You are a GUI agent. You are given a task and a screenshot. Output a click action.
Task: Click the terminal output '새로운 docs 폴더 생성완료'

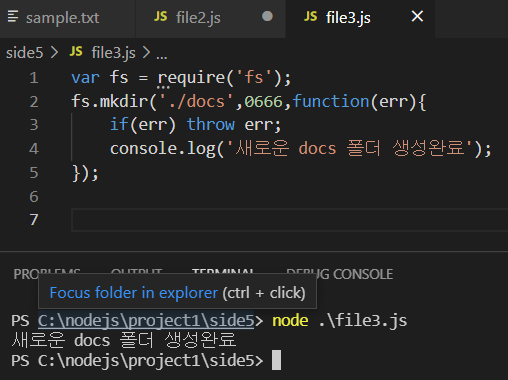point(124,340)
